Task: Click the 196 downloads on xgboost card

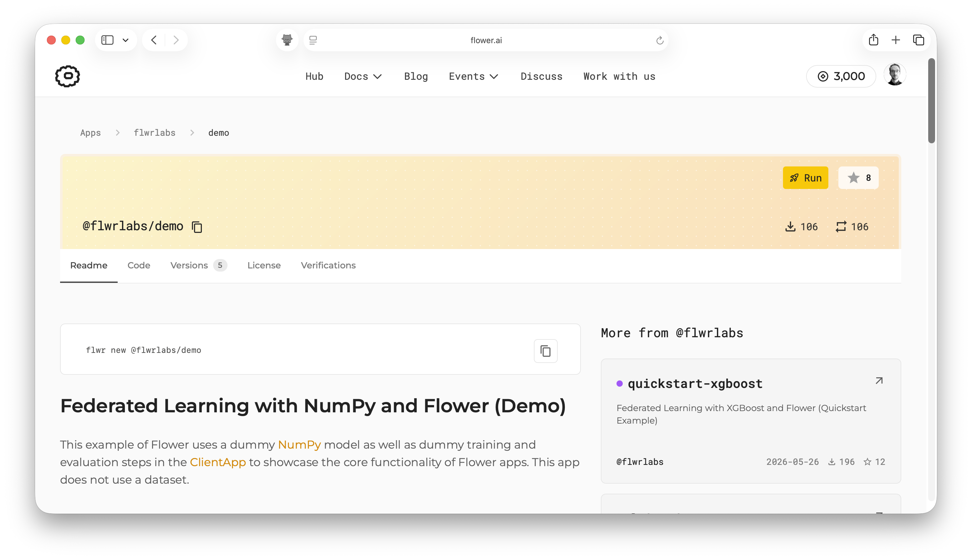Action: [x=841, y=462]
